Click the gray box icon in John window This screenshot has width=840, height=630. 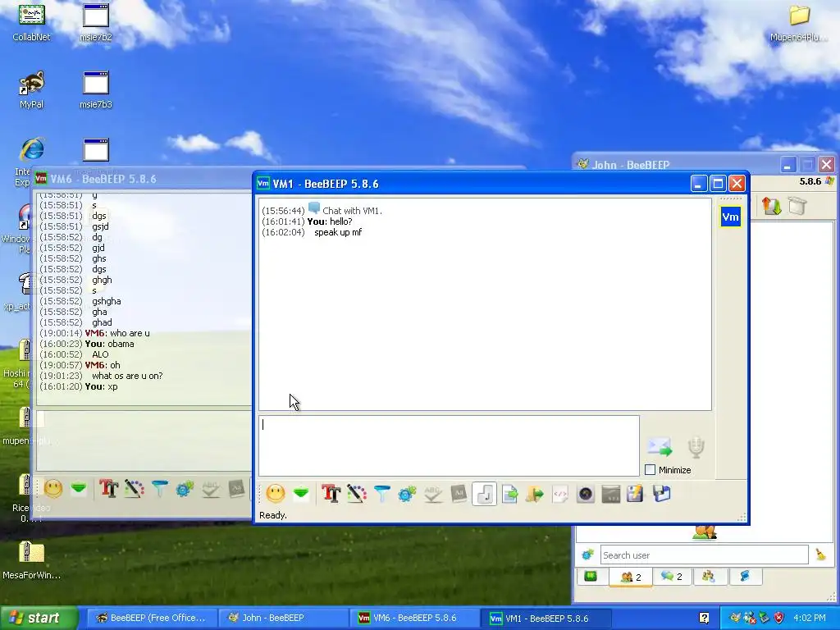797,206
